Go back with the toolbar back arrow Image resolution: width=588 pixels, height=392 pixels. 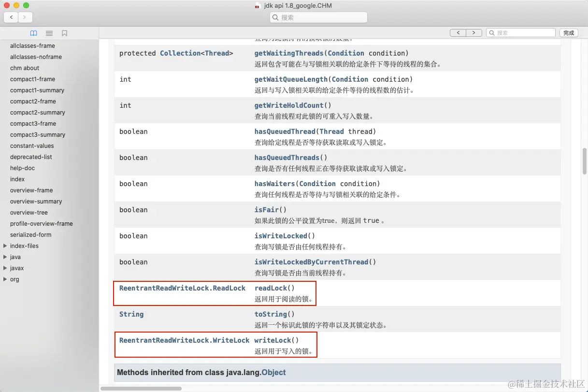point(11,17)
